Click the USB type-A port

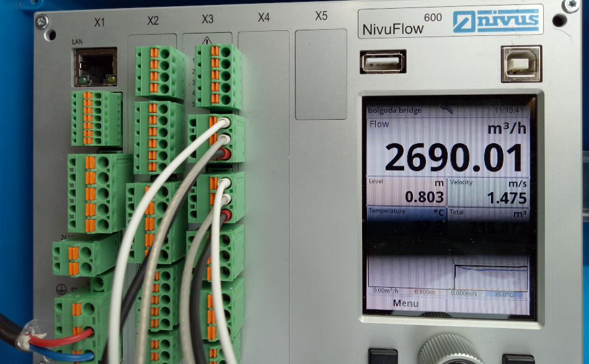[383, 61]
